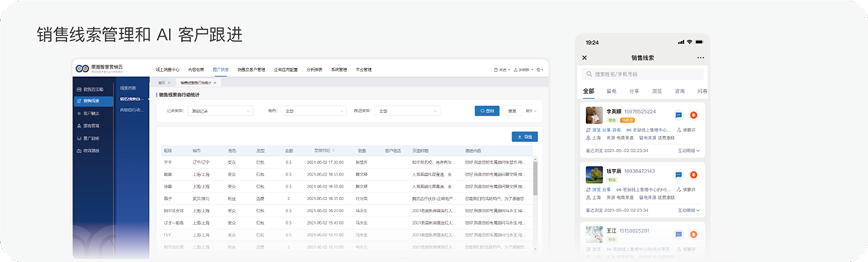The image size is (868, 262).
Task: Tap the orange call icon for 李英顺
Action: pyautogui.click(x=694, y=115)
